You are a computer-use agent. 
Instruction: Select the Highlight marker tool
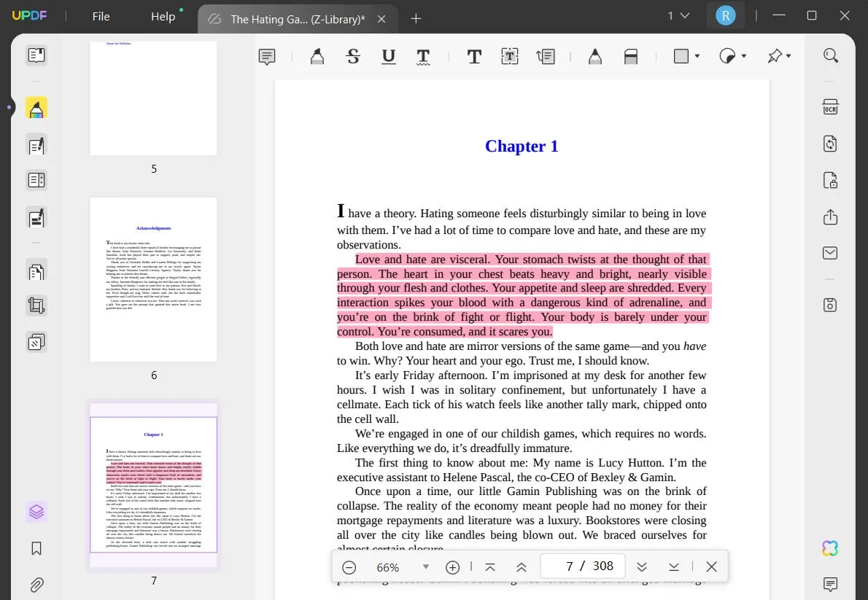[317, 56]
